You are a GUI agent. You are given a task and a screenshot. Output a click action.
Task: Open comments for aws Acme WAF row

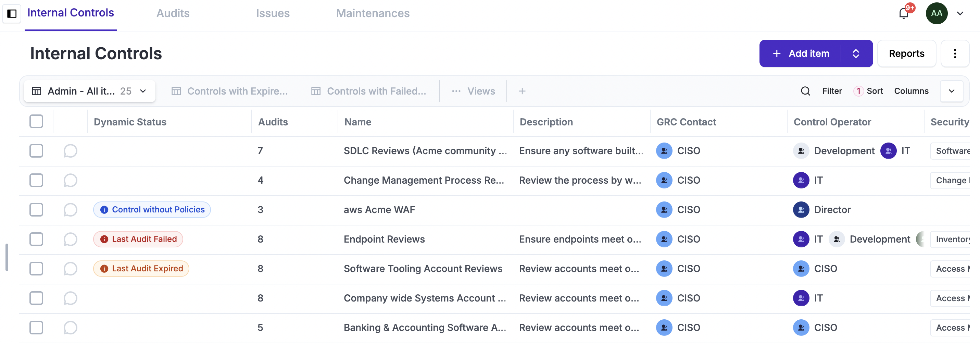(x=71, y=210)
